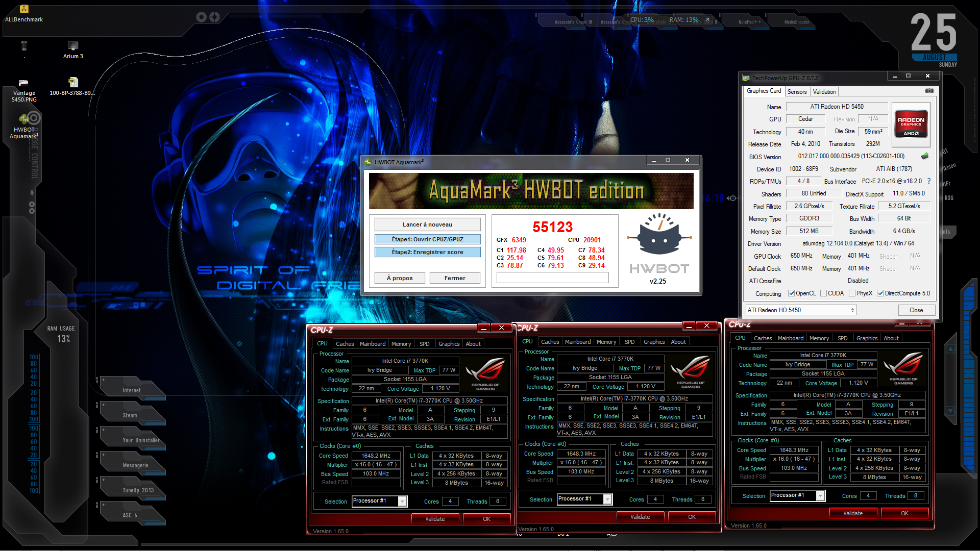
Task: Click the empty text field below Aquamark scores
Action: (552, 278)
